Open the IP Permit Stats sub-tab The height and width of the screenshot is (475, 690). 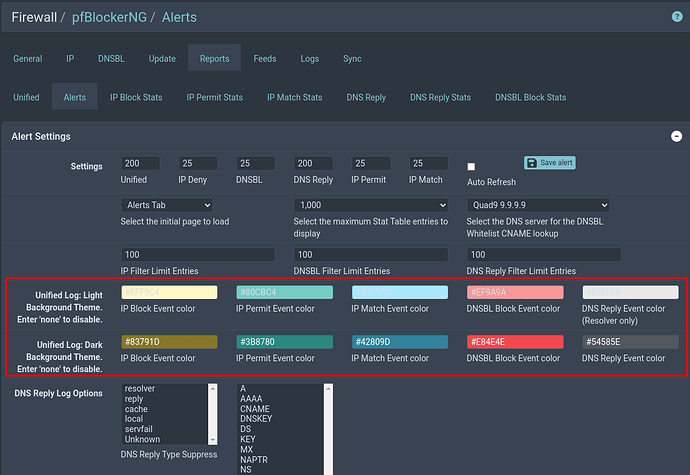tap(214, 97)
